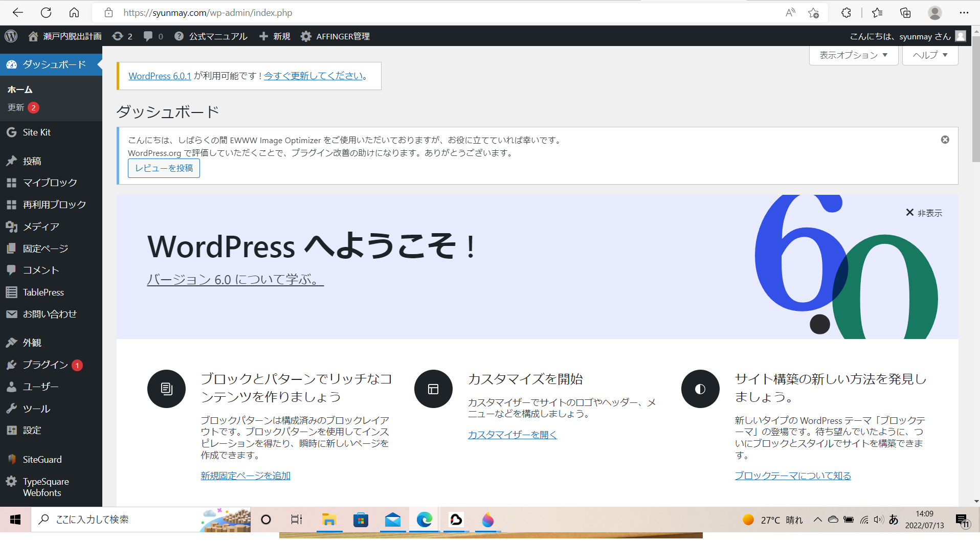The height and width of the screenshot is (542, 980).
Task: Open 公式マニュアル question-mark item
Action: pos(211,36)
